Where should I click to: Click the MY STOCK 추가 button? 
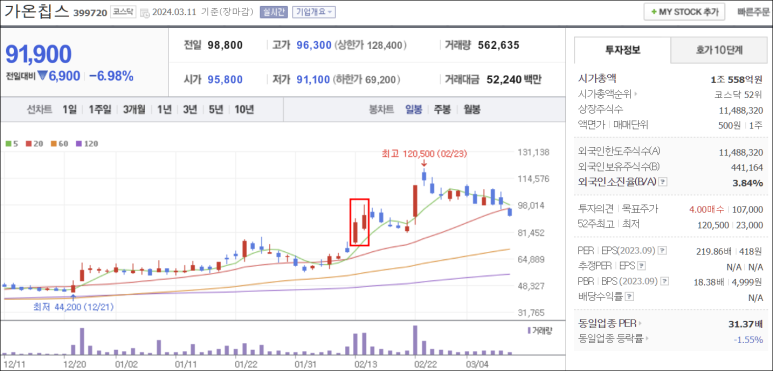point(684,12)
